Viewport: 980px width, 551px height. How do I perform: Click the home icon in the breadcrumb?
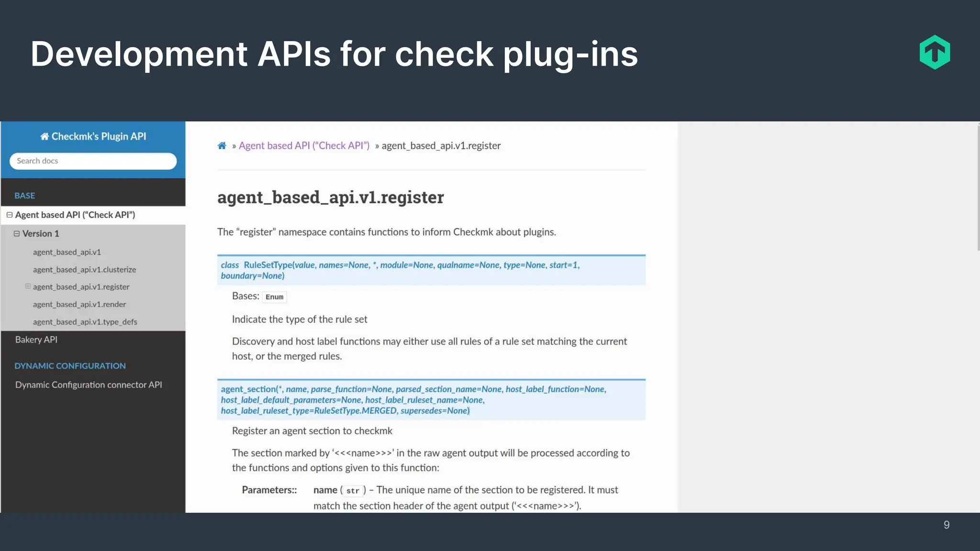coord(222,145)
